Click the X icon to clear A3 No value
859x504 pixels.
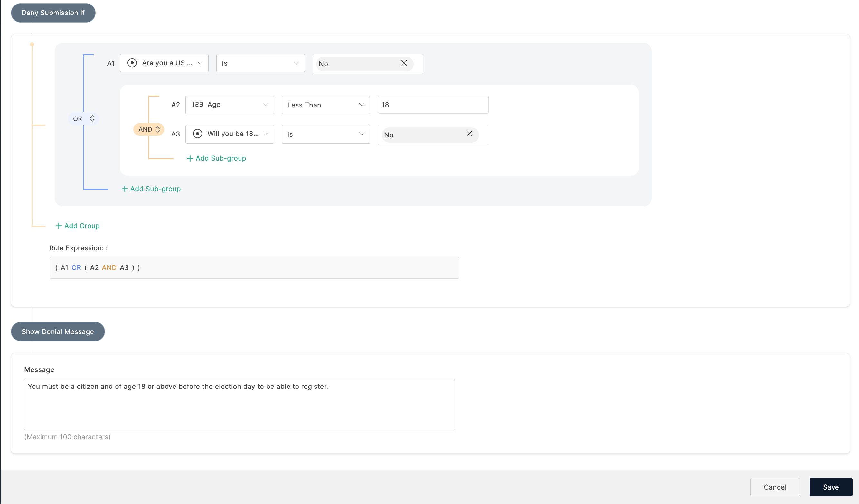(469, 133)
